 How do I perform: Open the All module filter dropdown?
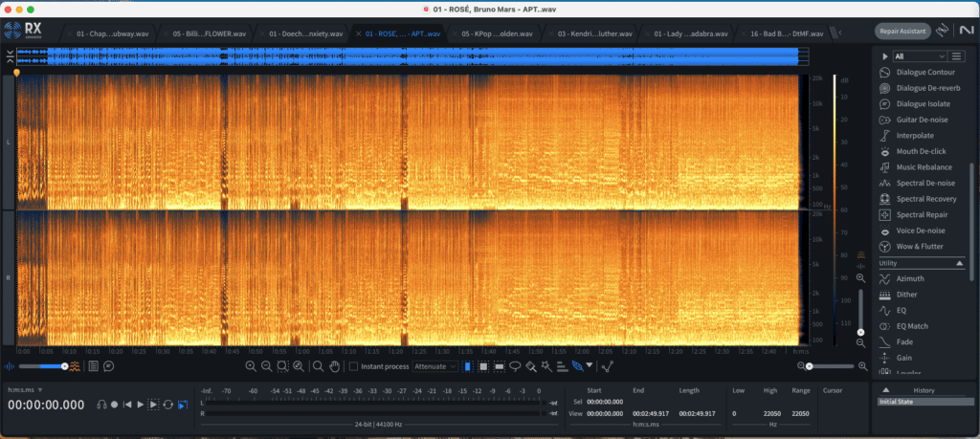coord(920,56)
